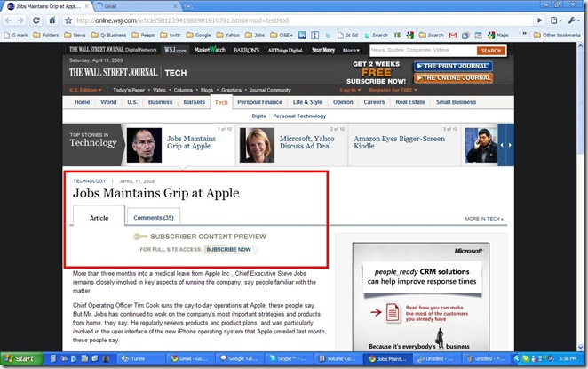The width and height of the screenshot is (588, 369).
Task: Open the Other bookmarks folder
Action: [557, 36]
